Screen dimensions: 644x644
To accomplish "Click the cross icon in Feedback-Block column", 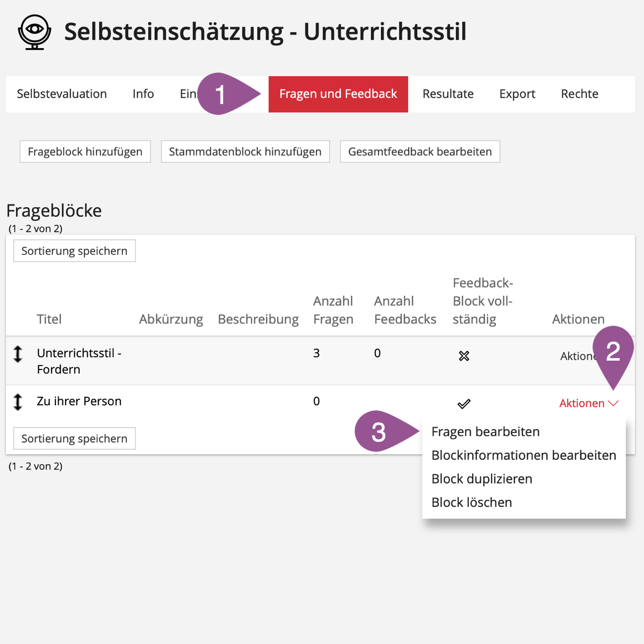I will [464, 356].
